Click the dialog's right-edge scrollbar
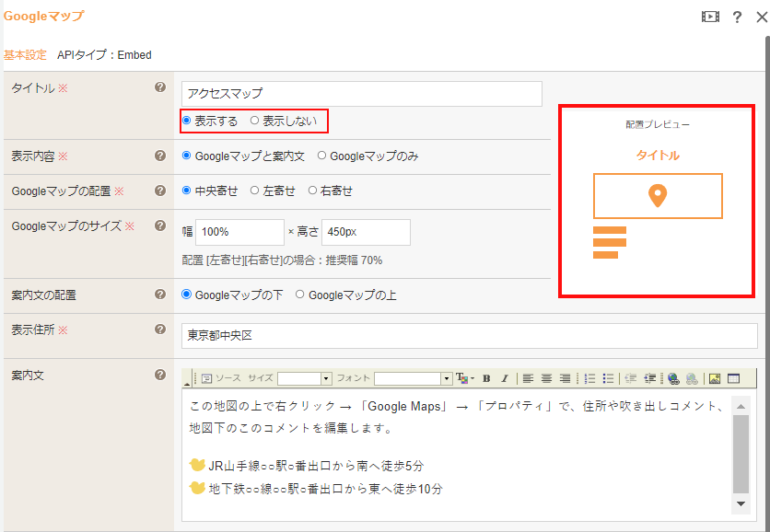Screen dimensions: 770x532 click(767, 283)
